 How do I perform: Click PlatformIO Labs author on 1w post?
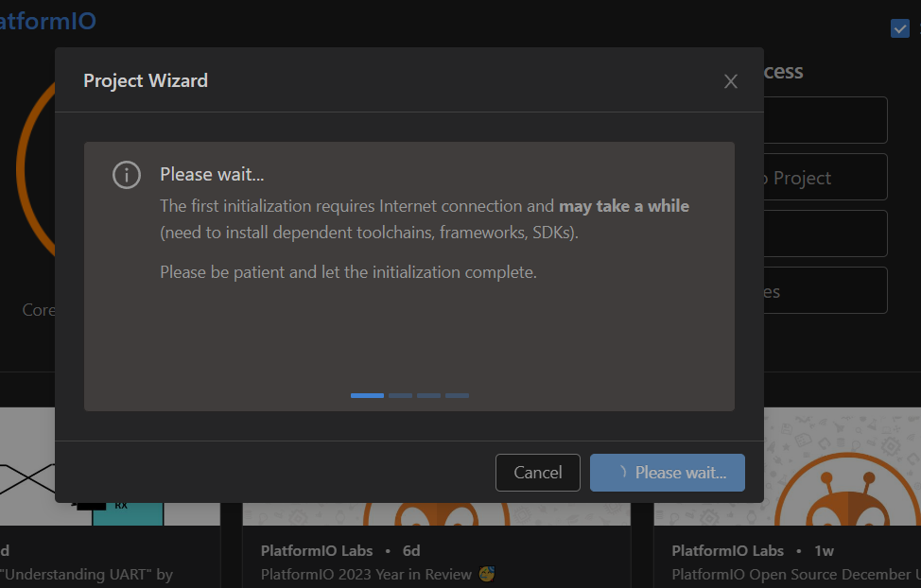(728, 550)
